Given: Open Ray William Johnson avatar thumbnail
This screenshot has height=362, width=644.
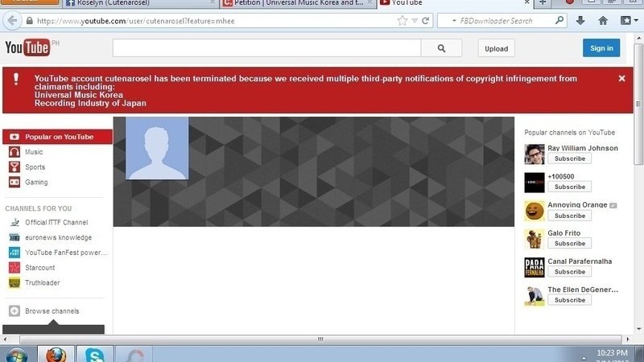Looking at the screenshot, I should tap(535, 154).
